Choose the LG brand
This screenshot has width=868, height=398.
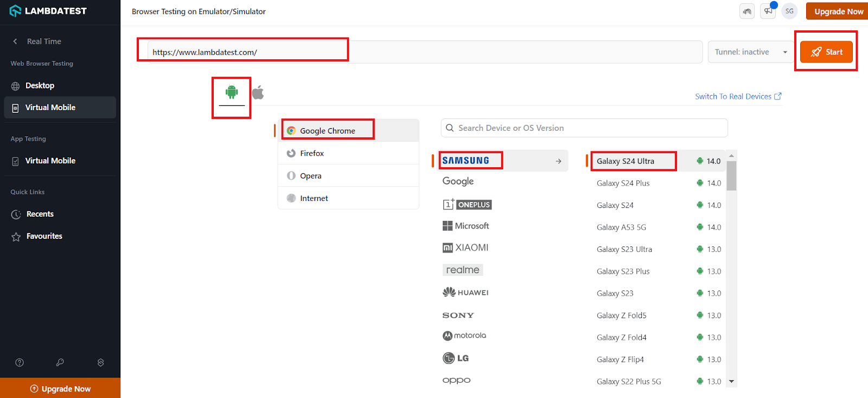456,358
